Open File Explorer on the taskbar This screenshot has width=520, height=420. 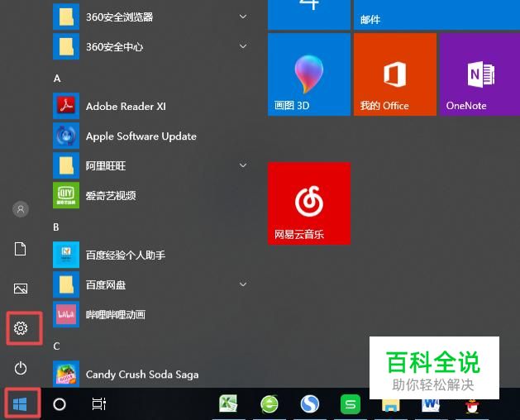[x=391, y=405]
